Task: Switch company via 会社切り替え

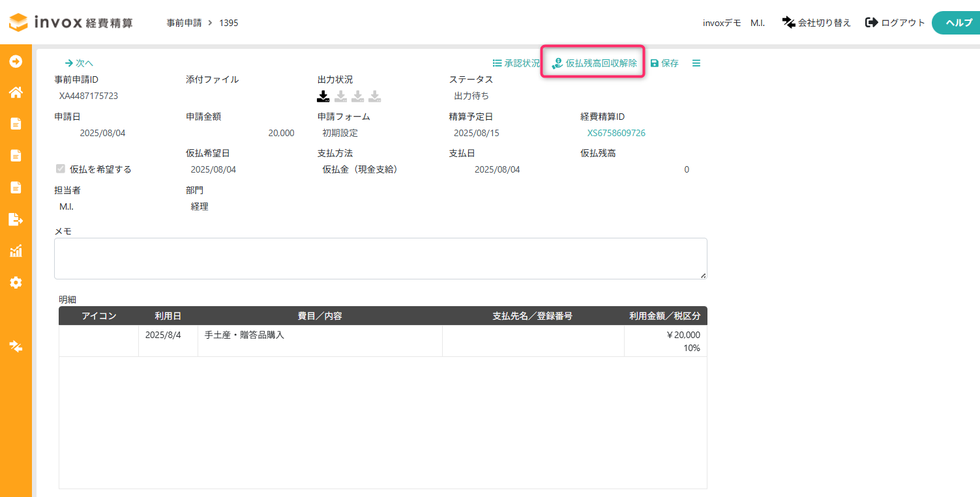Action: click(817, 23)
